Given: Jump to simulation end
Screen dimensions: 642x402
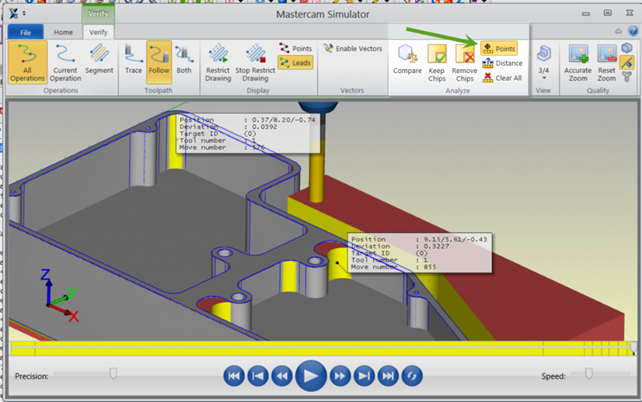Looking at the screenshot, I should pos(388,376).
